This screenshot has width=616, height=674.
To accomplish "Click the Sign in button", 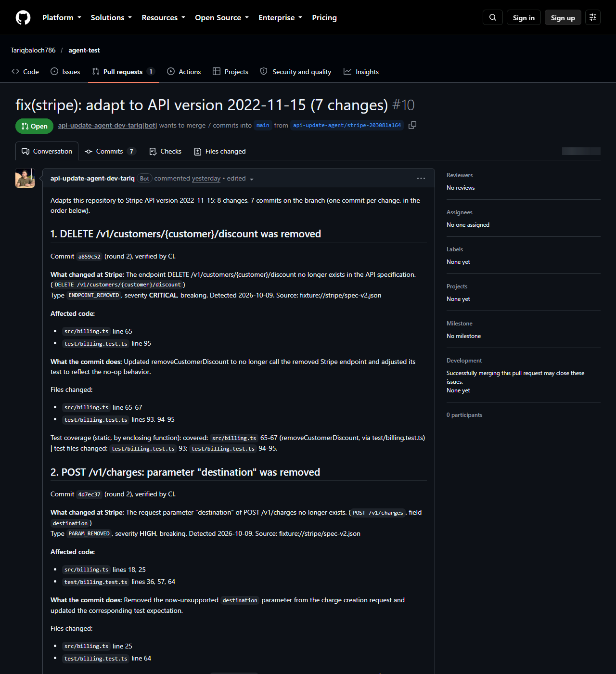I will (x=524, y=17).
